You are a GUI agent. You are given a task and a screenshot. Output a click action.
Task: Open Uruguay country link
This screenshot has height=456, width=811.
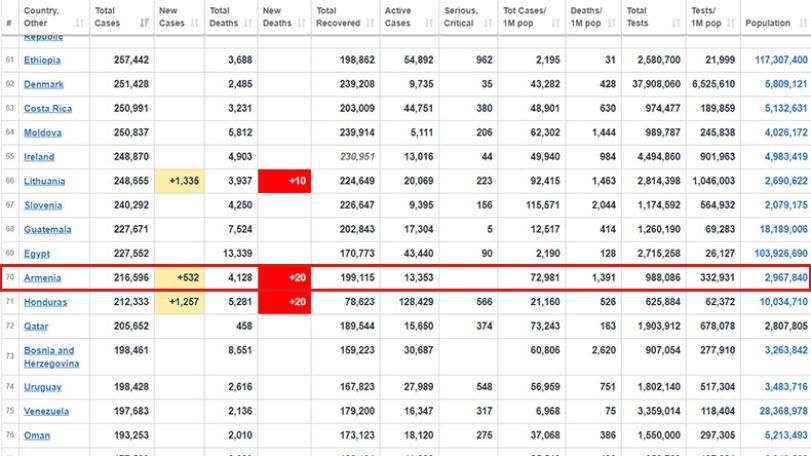(x=42, y=387)
